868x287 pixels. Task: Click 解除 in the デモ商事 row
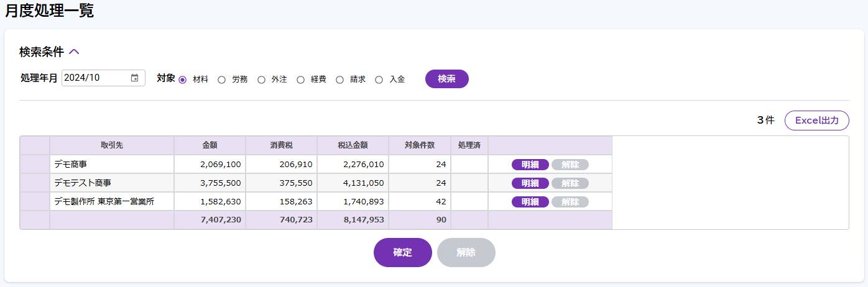[570, 165]
